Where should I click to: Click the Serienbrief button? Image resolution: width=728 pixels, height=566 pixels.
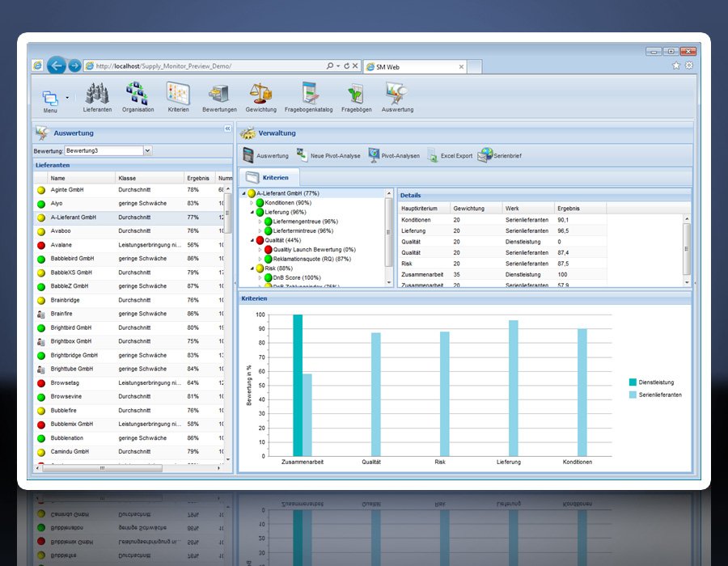pos(500,155)
